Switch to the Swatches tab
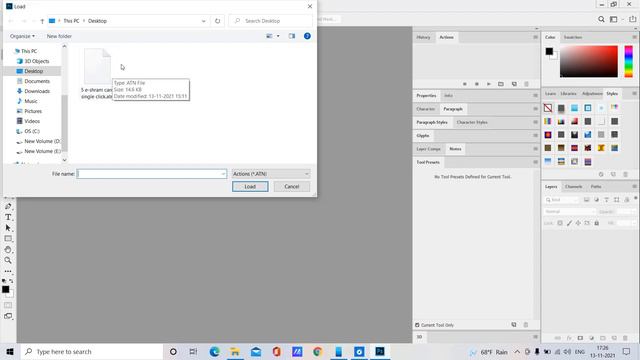640x360 pixels. 573,37
